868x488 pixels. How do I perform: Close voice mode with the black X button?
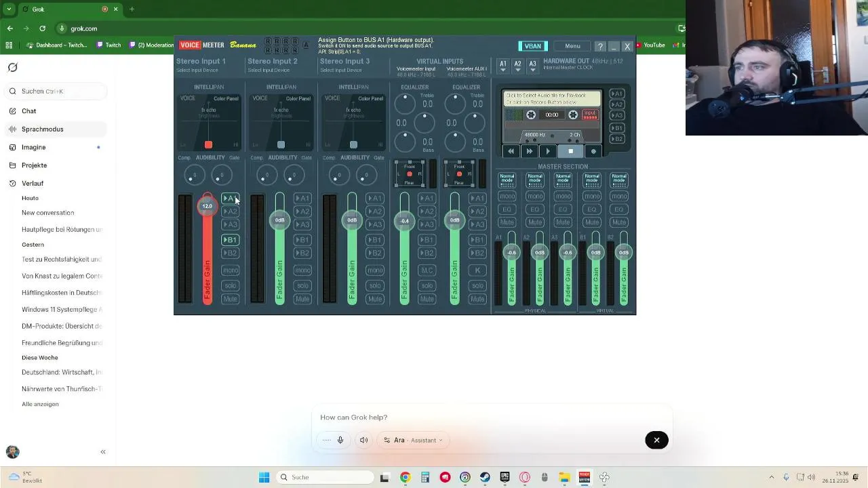point(656,440)
